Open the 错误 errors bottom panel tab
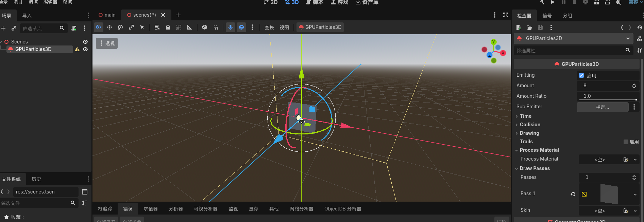This screenshot has width=644, height=222. [128, 209]
